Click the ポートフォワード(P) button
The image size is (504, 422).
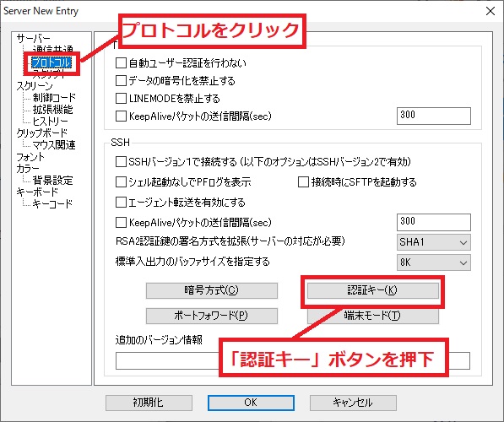212,316
